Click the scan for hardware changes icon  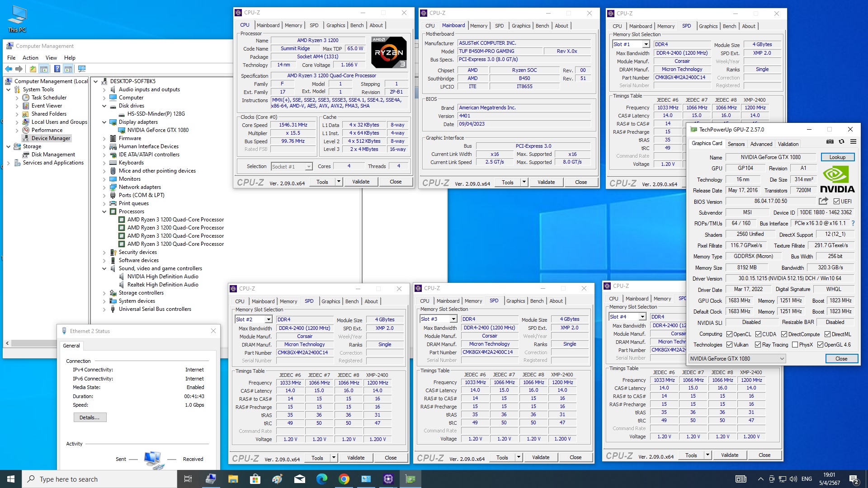82,69
